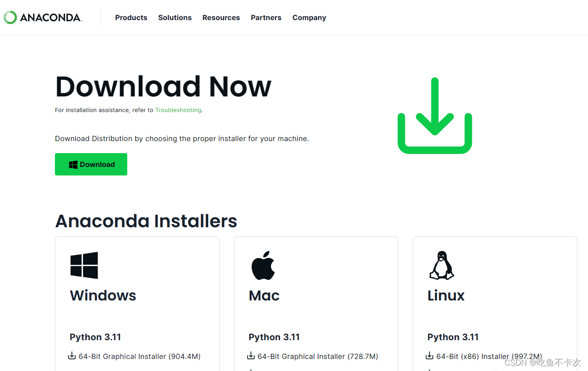Click the Download Now heading
Image resolution: width=588 pixels, height=371 pixels.
163,87
